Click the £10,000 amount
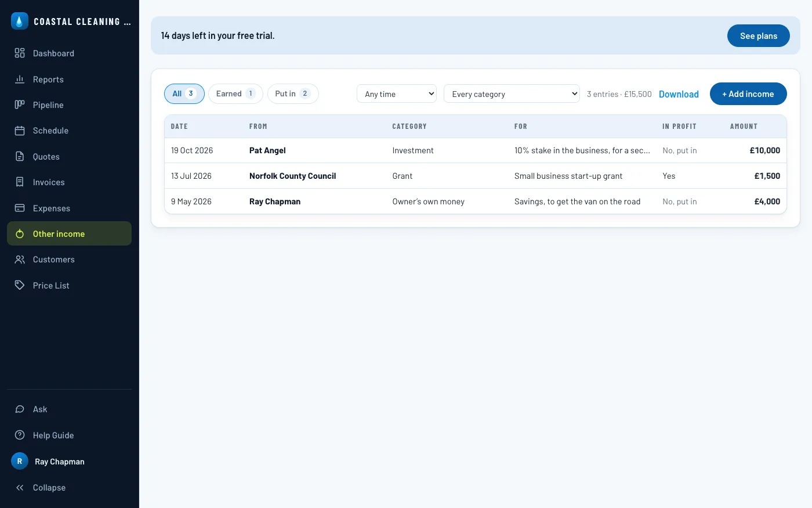 click(x=764, y=150)
